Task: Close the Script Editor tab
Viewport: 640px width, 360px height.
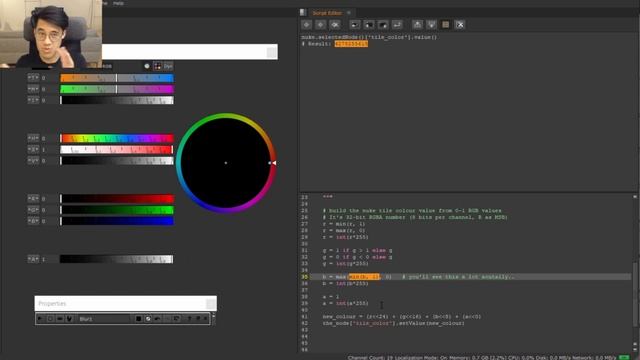Action: point(349,13)
